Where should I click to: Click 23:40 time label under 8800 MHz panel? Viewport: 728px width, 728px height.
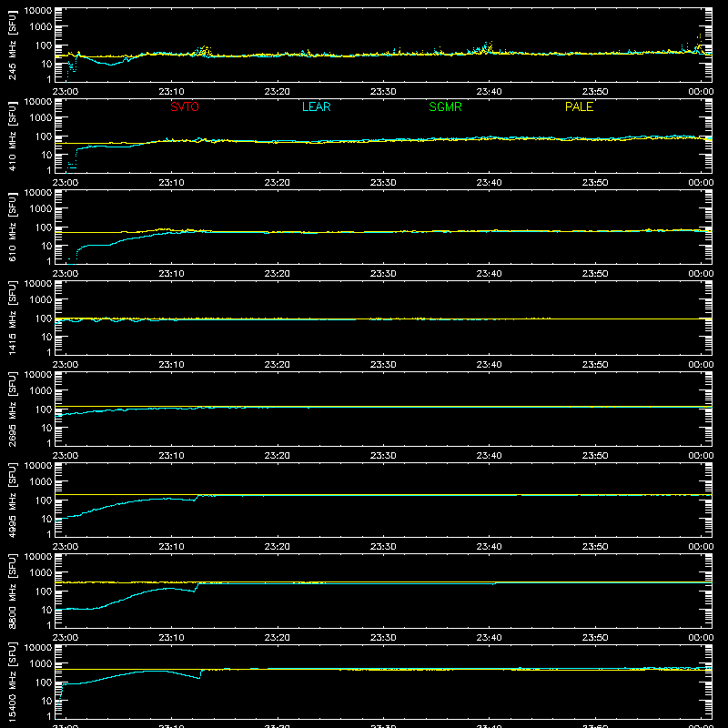[489, 638]
